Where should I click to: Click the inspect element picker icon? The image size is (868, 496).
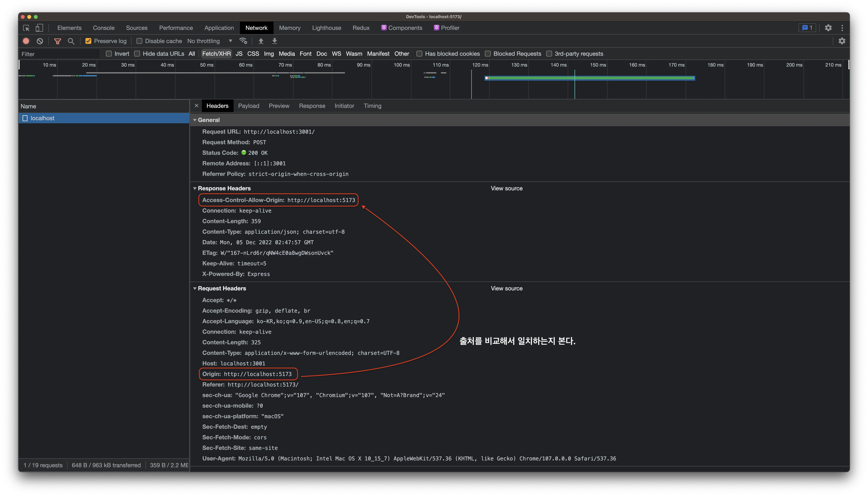coord(26,28)
